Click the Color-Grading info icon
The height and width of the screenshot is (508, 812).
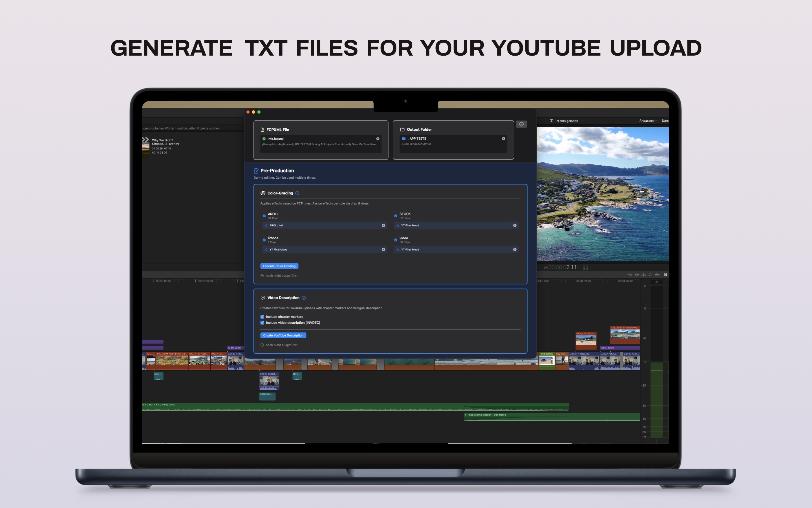click(x=297, y=193)
